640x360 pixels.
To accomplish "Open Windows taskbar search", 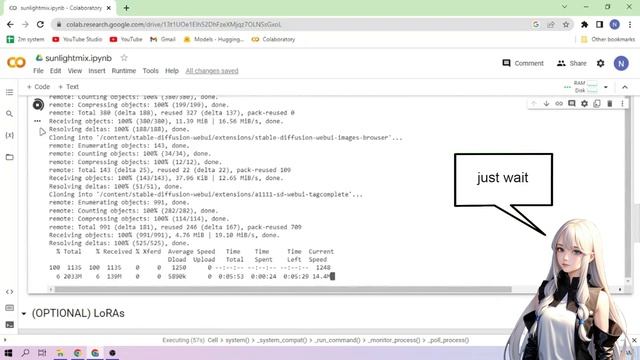I will (25, 353).
